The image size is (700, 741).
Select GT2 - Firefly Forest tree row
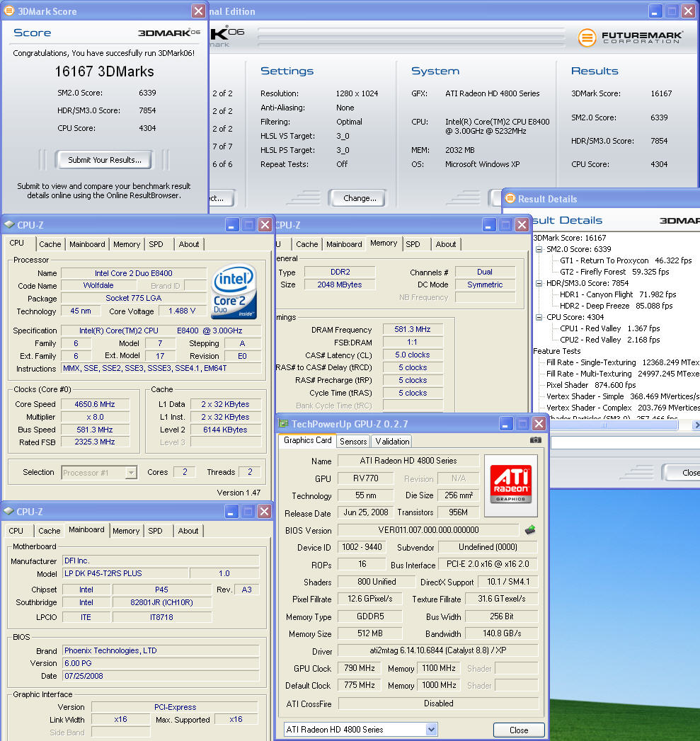pyautogui.click(x=614, y=272)
